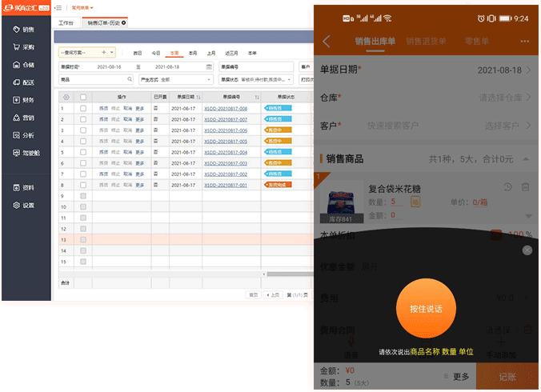Open the 财务 finance module

(x=24, y=100)
